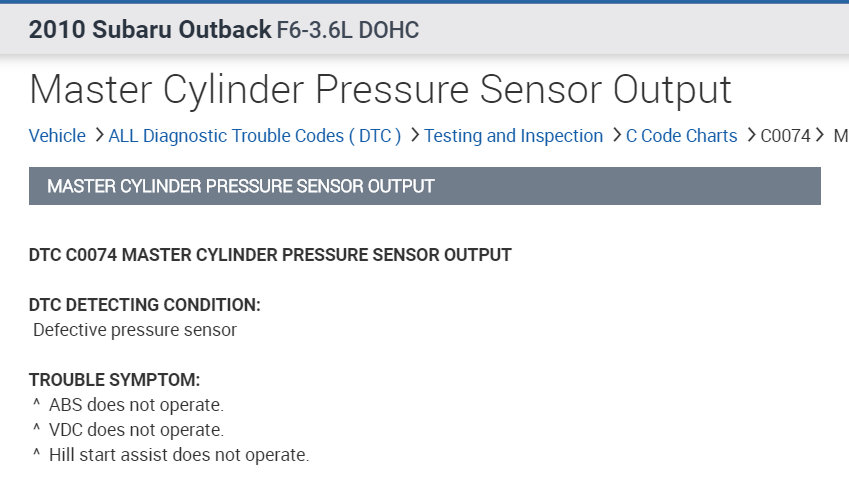Open the C Code Charts breadcrumb

681,136
